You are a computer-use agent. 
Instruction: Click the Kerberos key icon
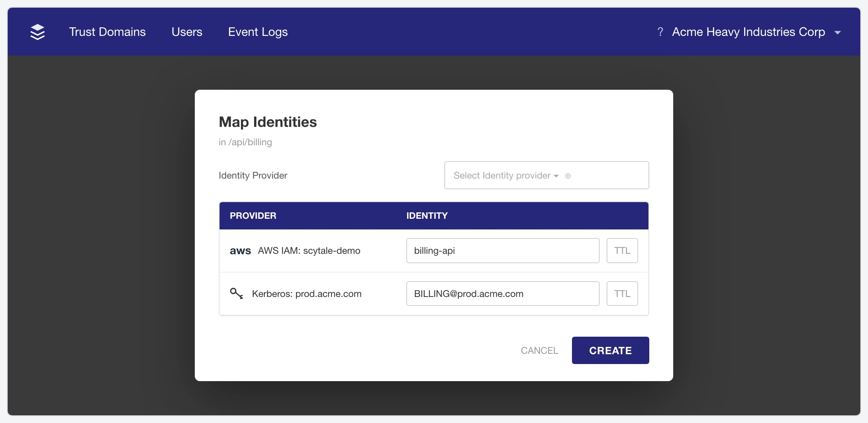coord(237,294)
